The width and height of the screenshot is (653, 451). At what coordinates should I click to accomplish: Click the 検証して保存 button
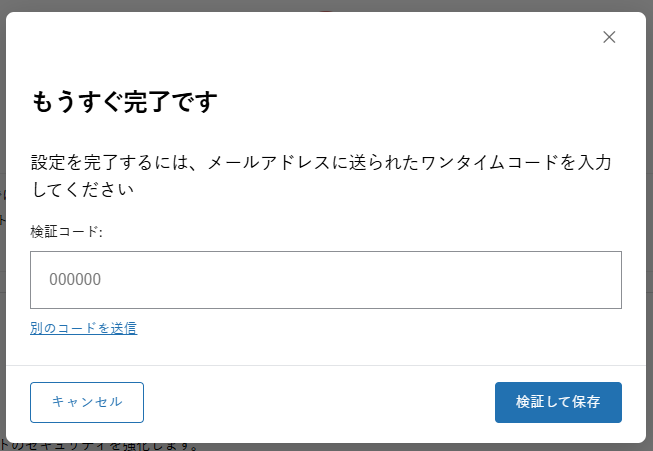558,402
